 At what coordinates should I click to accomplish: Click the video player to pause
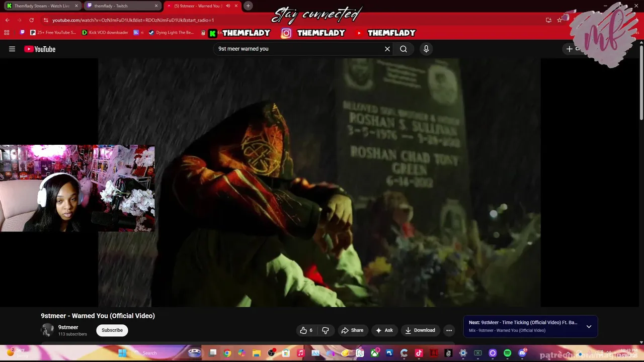point(319,183)
